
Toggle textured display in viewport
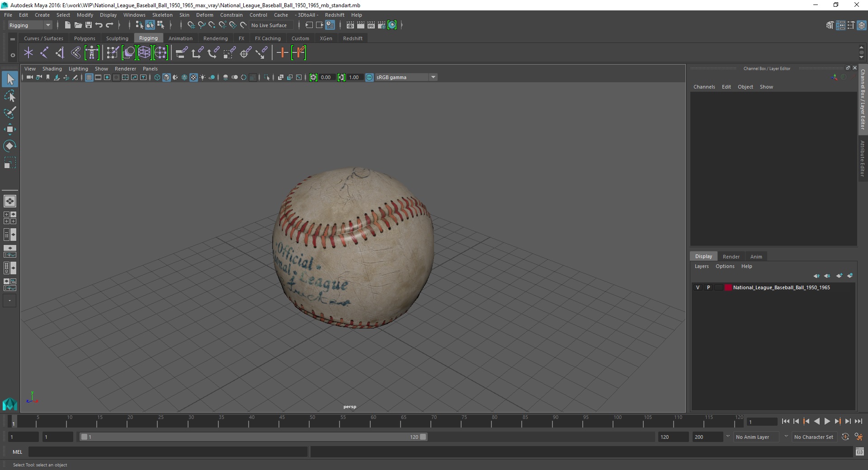coord(193,77)
